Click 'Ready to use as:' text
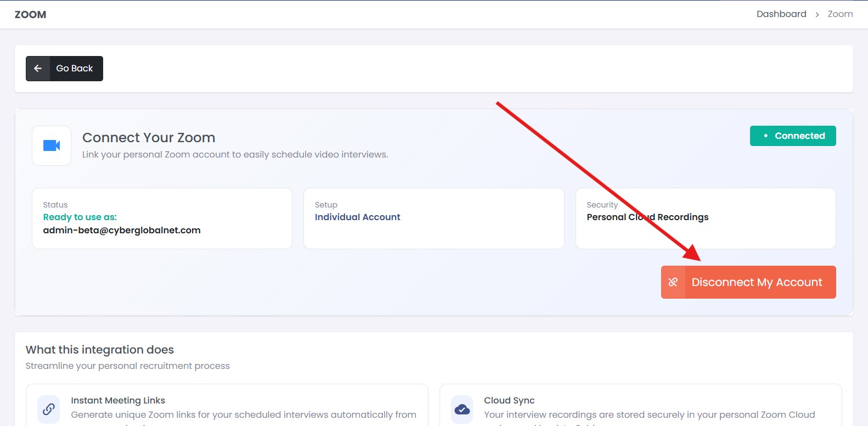 click(x=80, y=217)
